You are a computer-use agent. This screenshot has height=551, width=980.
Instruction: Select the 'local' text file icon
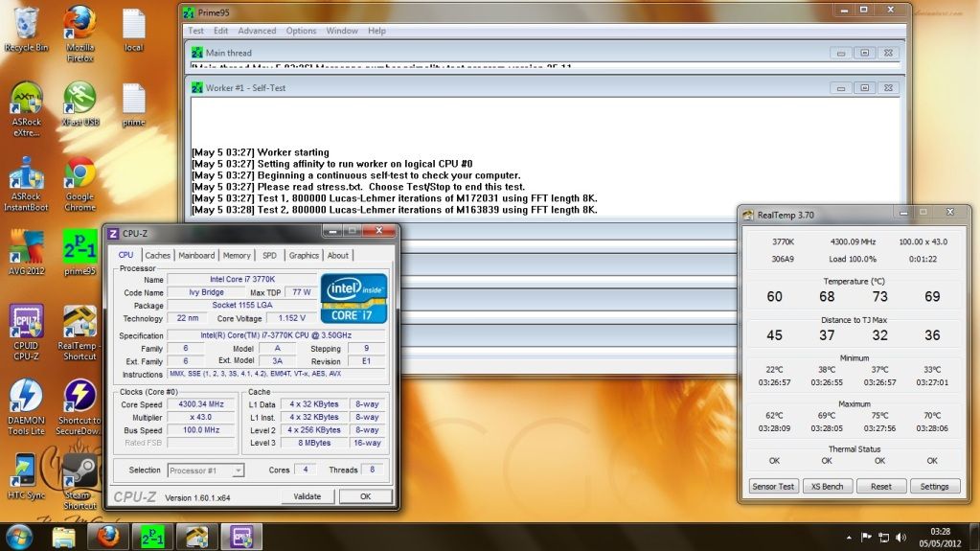[x=133, y=30]
